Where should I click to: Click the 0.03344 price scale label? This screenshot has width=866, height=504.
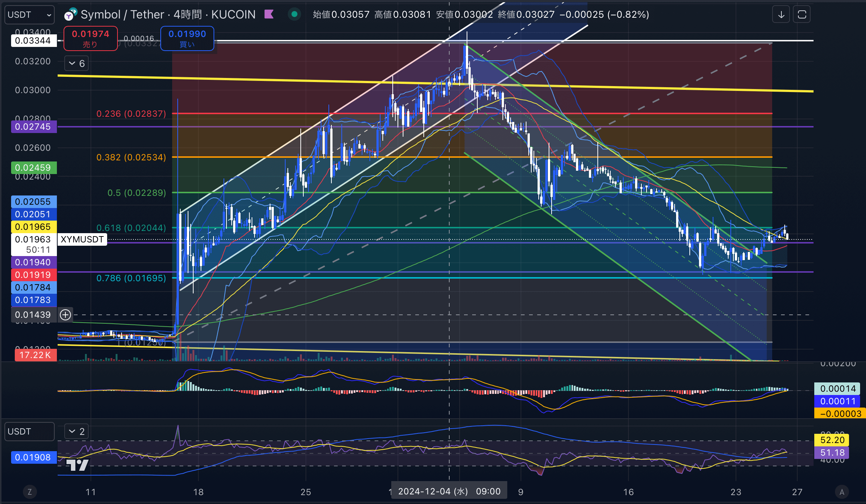(34, 41)
